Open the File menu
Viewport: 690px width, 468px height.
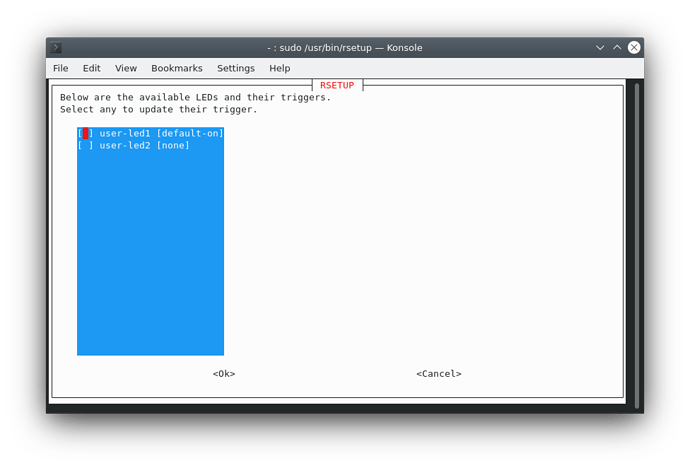pyautogui.click(x=60, y=68)
